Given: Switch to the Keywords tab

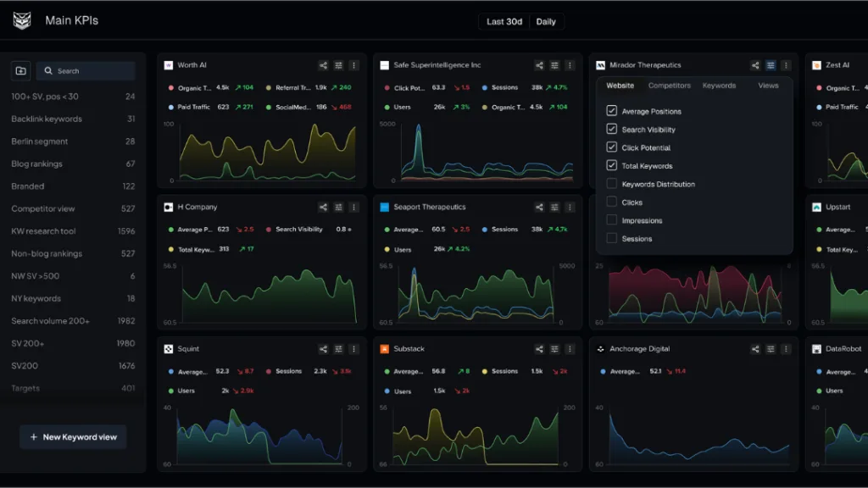Looking at the screenshot, I should (x=719, y=86).
